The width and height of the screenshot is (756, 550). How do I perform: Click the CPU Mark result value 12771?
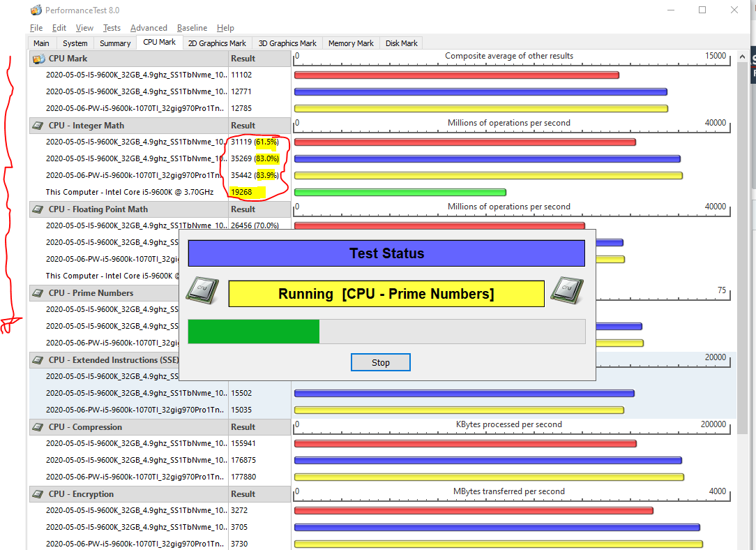pyautogui.click(x=241, y=91)
